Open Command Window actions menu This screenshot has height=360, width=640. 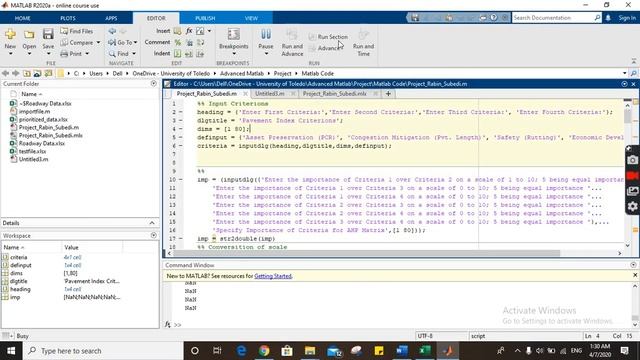point(633,265)
